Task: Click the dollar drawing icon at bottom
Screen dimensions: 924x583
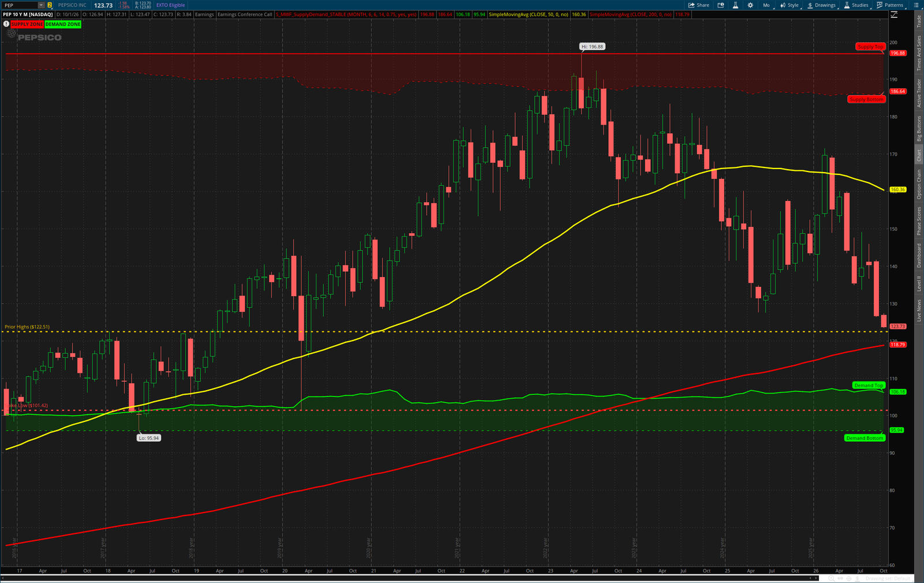Action: [x=857, y=578]
